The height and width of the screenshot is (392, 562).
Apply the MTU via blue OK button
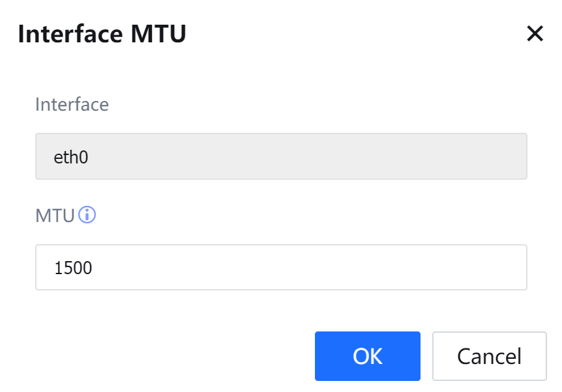tap(367, 356)
